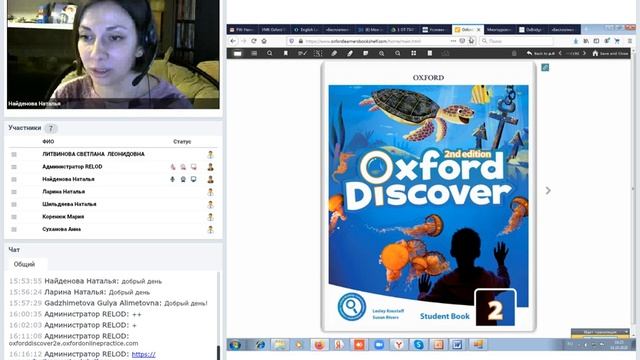Click browser home button
Viewport: 640px width, 360px height.
pos(264,41)
